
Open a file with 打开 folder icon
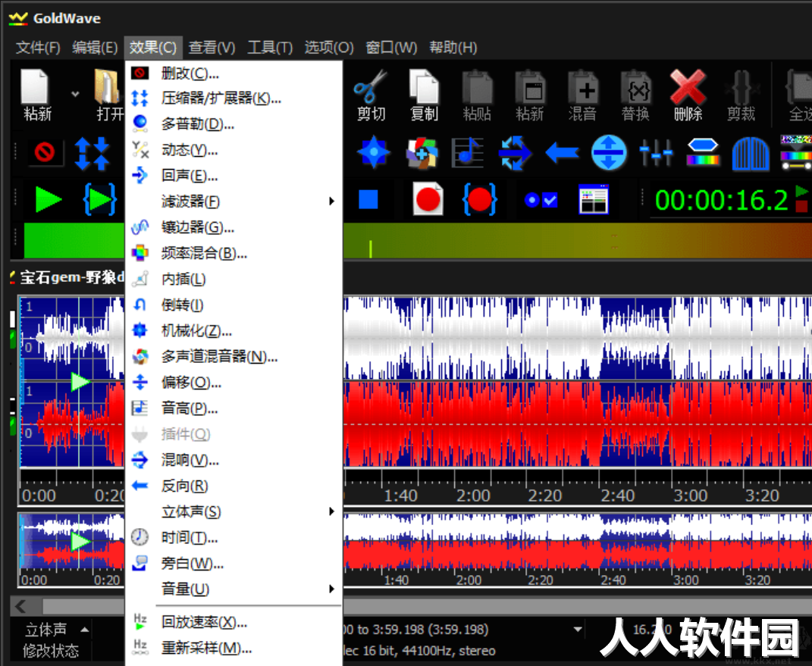click(108, 87)
